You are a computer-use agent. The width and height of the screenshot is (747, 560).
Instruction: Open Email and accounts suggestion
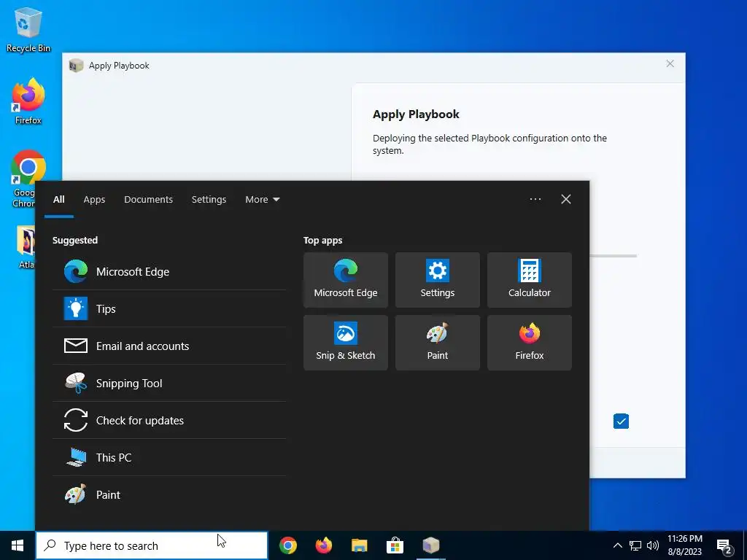(169, 346)
